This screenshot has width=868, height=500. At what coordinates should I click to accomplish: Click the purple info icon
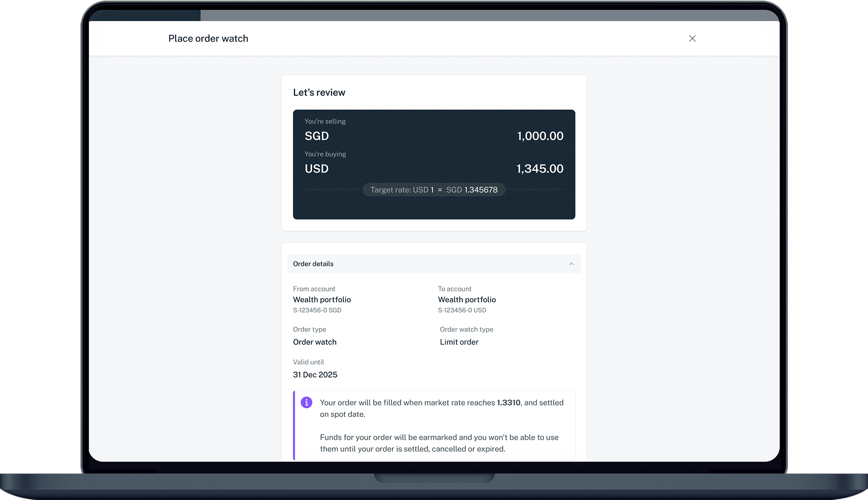click(306, 403)
